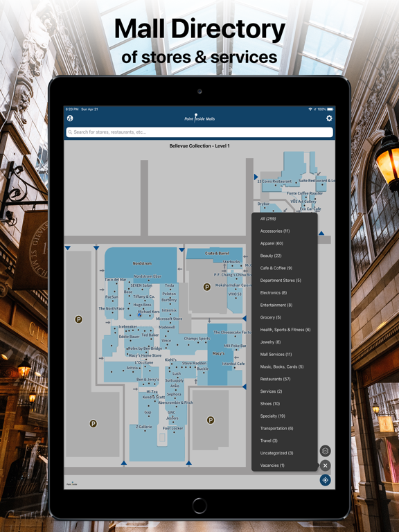The height and width of the screenshot is (532, 399).
Task: Tap Fonte Coffee Roaster label
Action: point(305,193)
